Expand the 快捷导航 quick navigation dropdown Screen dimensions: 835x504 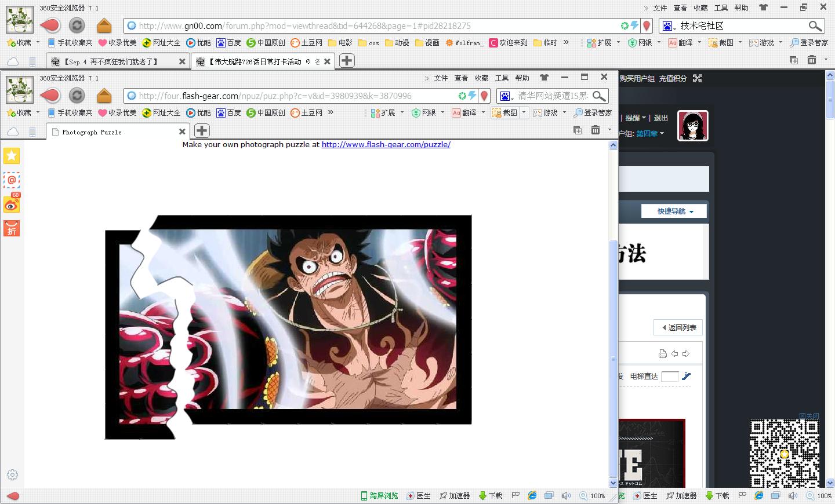pos(674,211)
